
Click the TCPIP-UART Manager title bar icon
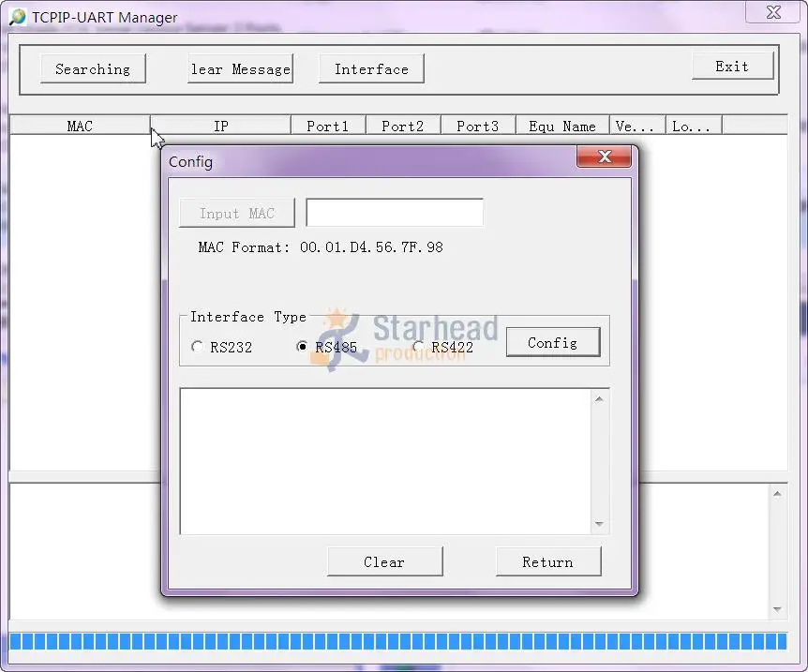point(18,17)
